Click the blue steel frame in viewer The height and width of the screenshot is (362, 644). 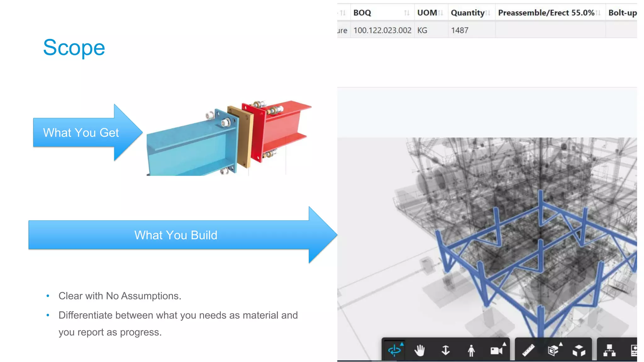click(541, 209)
